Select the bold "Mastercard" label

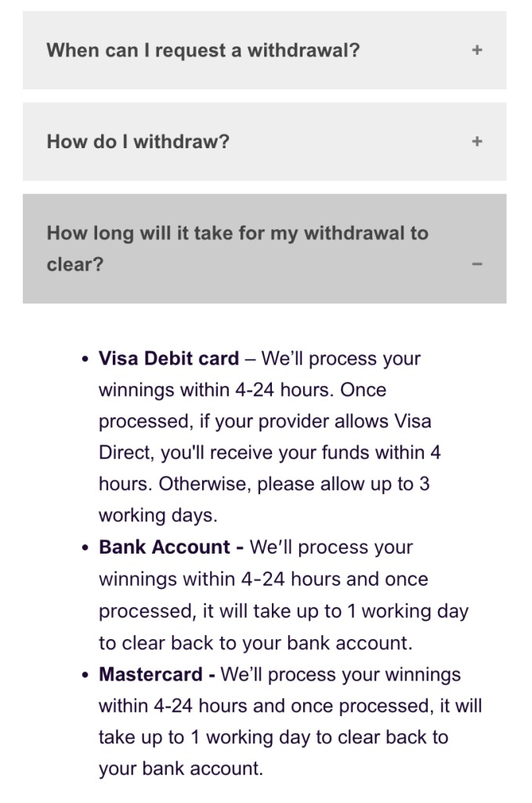(x=157, y=674)
